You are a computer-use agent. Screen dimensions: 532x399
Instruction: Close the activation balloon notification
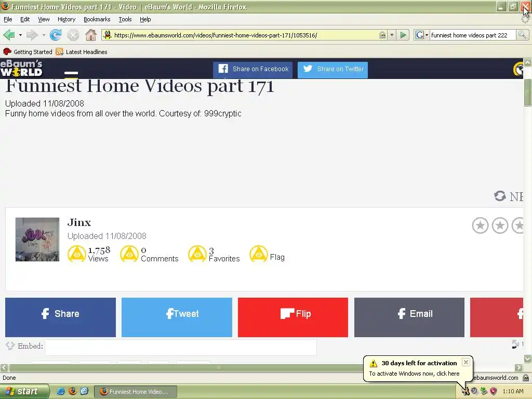pos(466,362)
